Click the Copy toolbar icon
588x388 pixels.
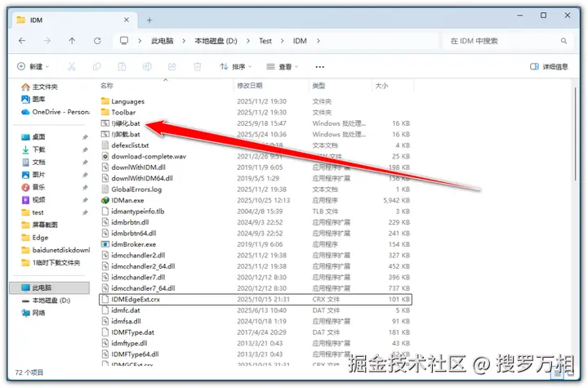tap(96, 67)
